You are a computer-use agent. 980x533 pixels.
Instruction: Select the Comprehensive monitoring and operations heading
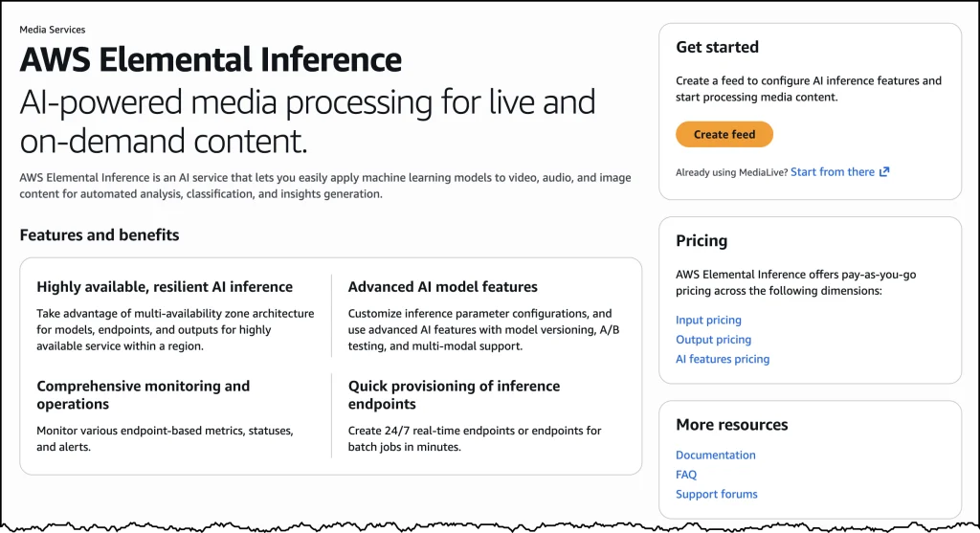[x=143, y=395]
